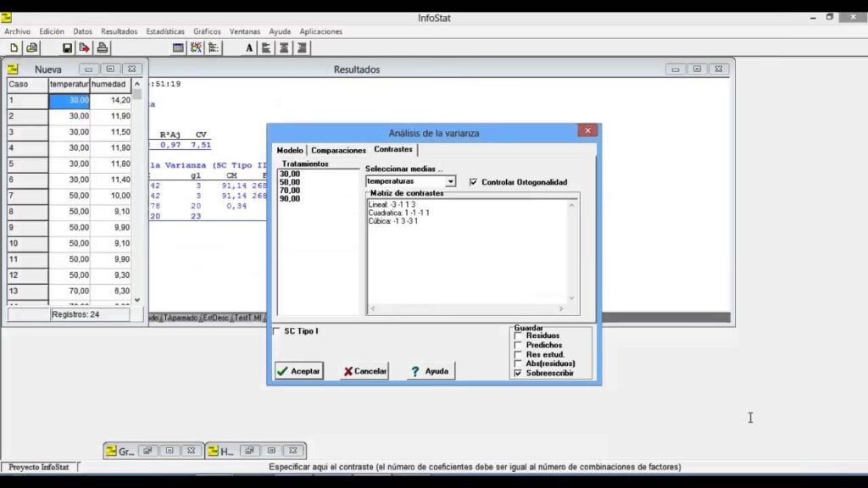The image size is (868, 488).
Task: Click inside the Matriz de contrastes text area
Action: point(466,263)
